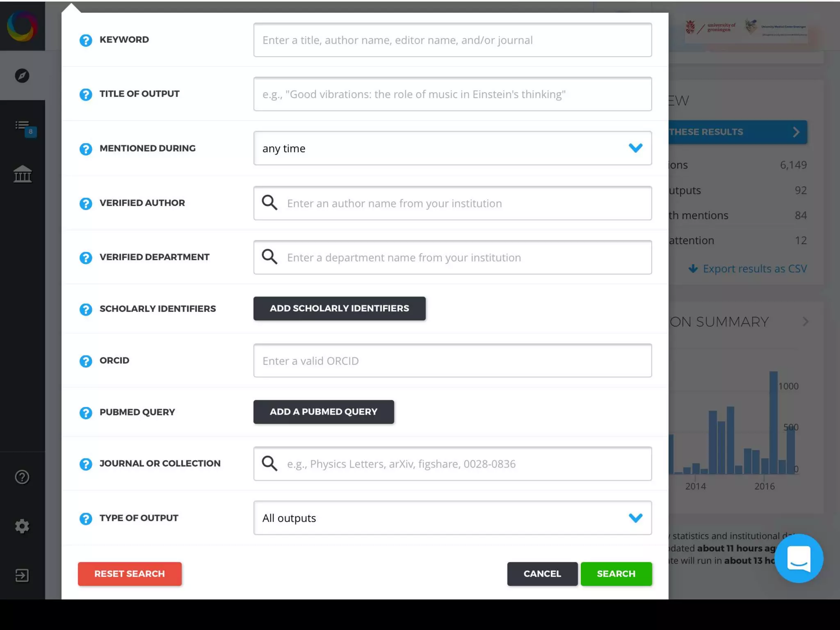Open settings gear icon in sidebar

click(x=22, y=526)
